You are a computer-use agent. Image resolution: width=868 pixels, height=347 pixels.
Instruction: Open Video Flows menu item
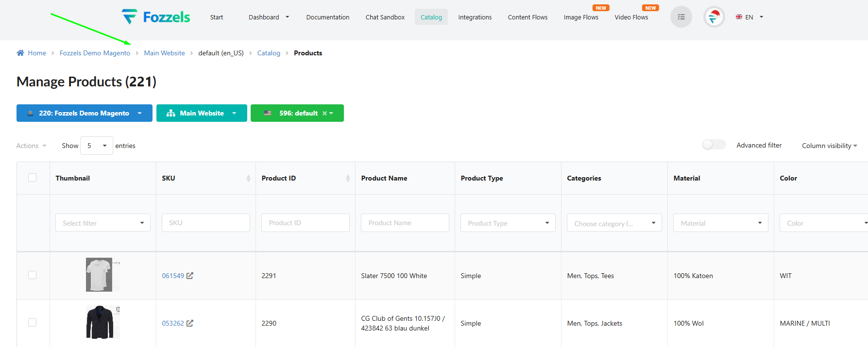[631, 17]
